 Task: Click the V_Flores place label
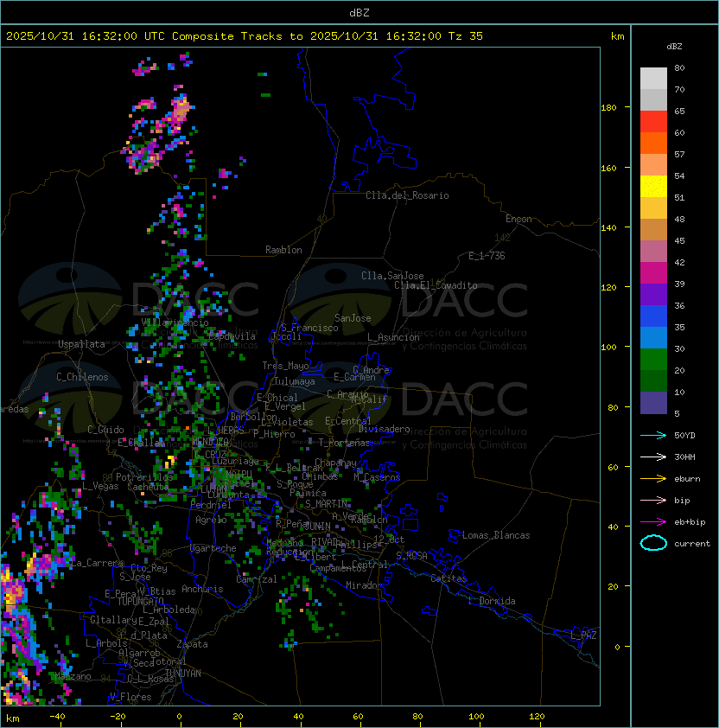(130, 697)
